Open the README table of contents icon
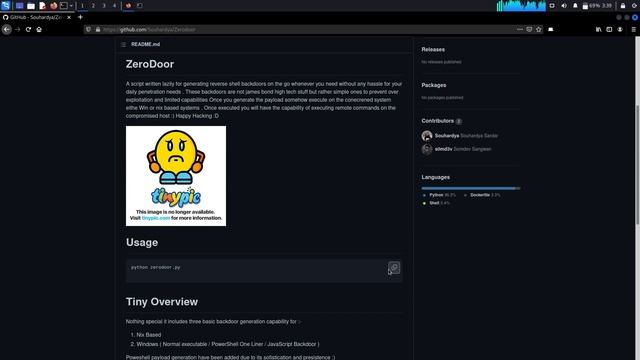The height and width of the screenshot is (360, 640). point(123,44)
